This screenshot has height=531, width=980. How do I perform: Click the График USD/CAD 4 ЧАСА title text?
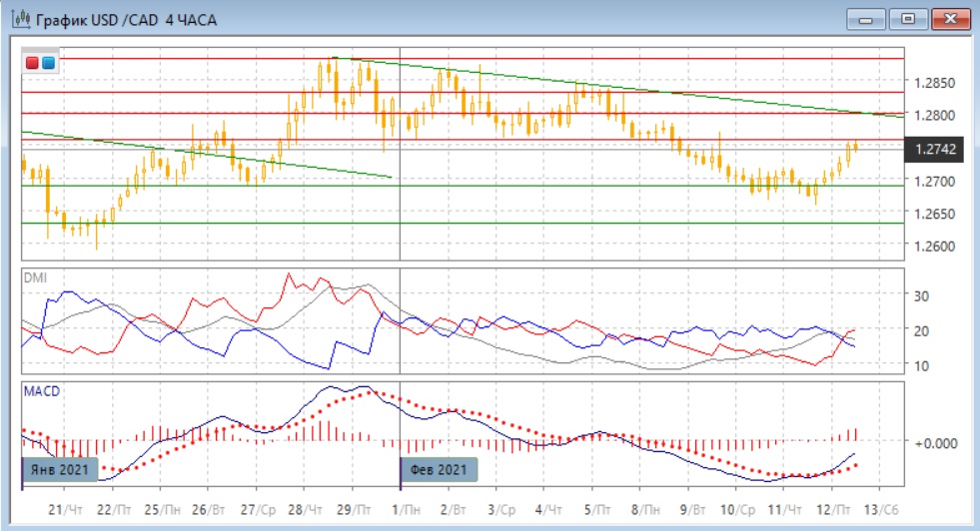tap(124, 19)
